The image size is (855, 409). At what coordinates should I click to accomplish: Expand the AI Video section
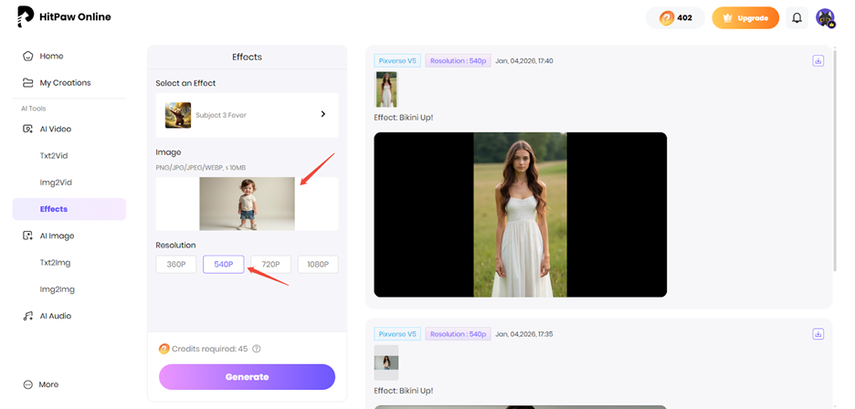pos(54,129)
